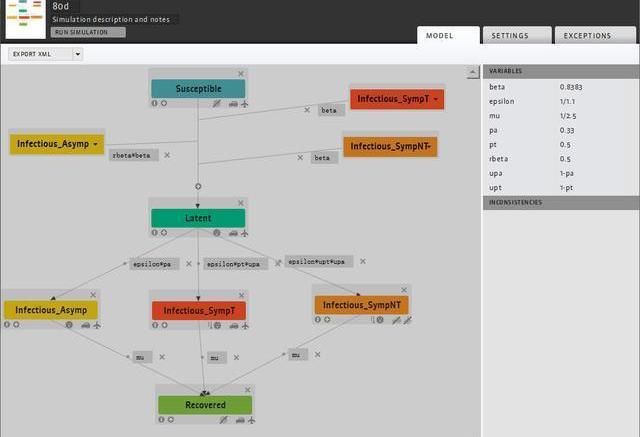Delete the Latent compartment with its X
Image resolution: width=640 pixels, height=437 pixels.
[x=240, y=202]
